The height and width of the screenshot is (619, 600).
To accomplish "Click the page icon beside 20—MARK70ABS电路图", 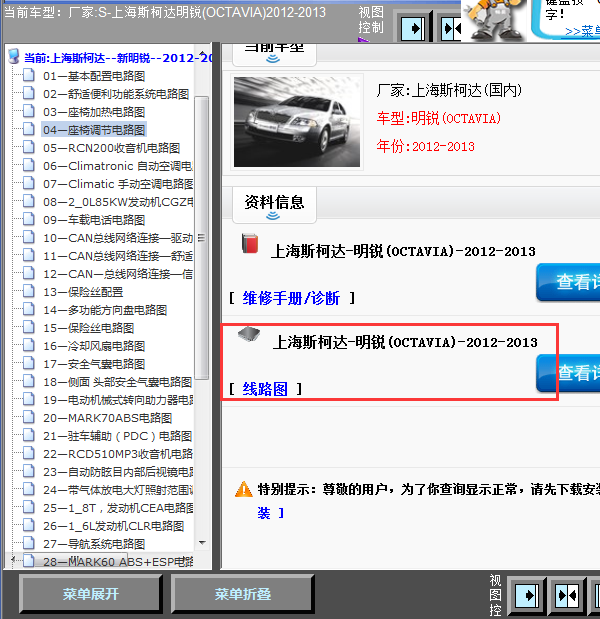I will pos(28,417).
